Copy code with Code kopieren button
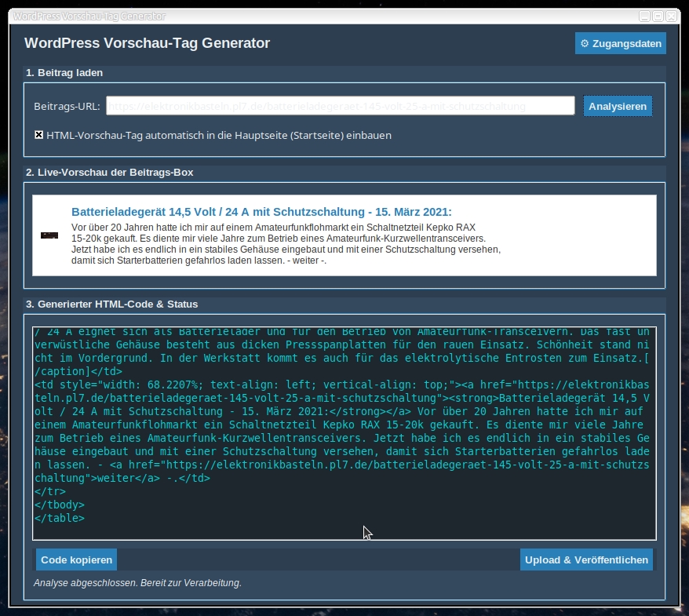This screenshot has height=616, width=689. click(x=76, y=560)
